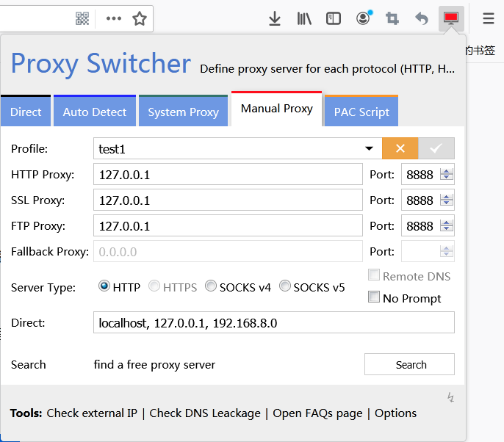Open page actions three-dot menu
504x442 pixels.
[113, 18]
